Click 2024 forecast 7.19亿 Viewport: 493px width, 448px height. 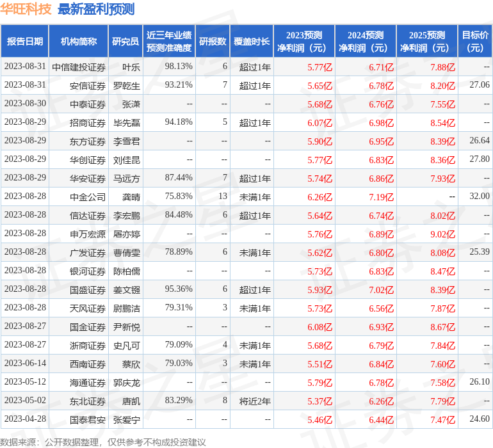click(381, 197)
